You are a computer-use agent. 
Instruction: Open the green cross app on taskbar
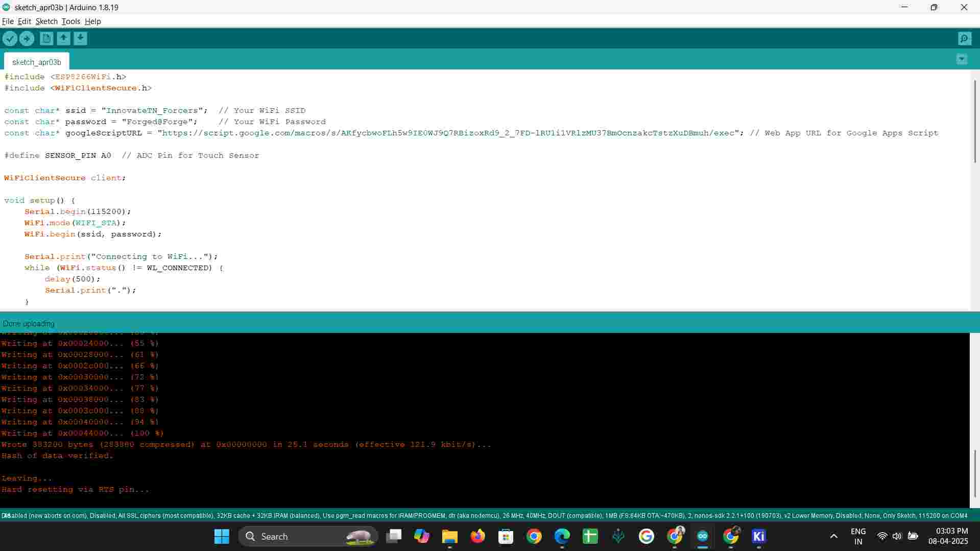(x=590, y=536)
